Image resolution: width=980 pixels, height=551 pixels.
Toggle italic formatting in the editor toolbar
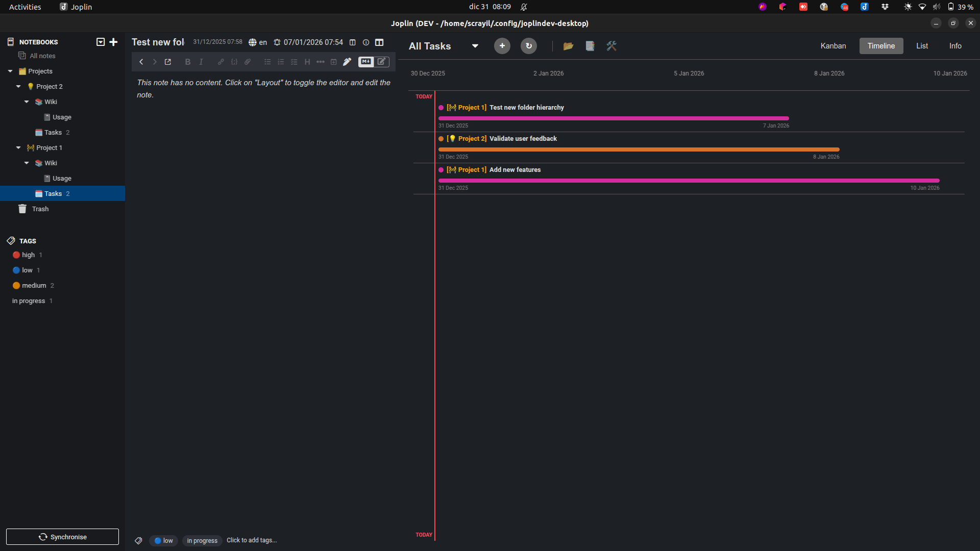(x=201, y=62)
